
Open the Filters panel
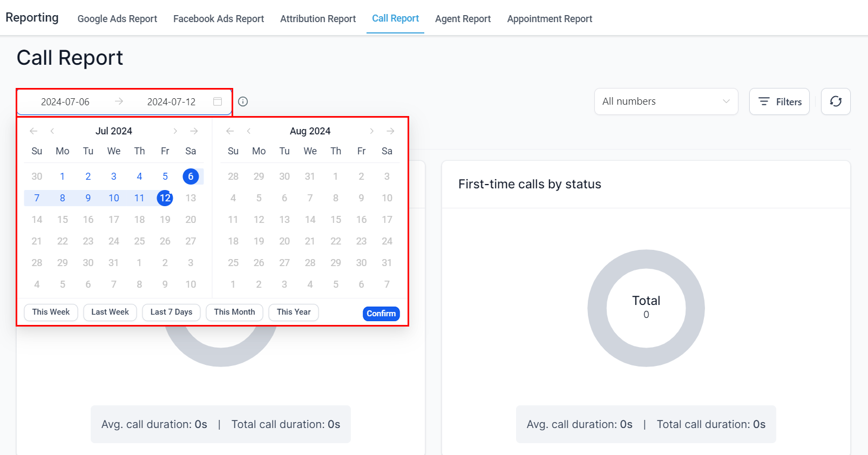click(x=779, y=101)
